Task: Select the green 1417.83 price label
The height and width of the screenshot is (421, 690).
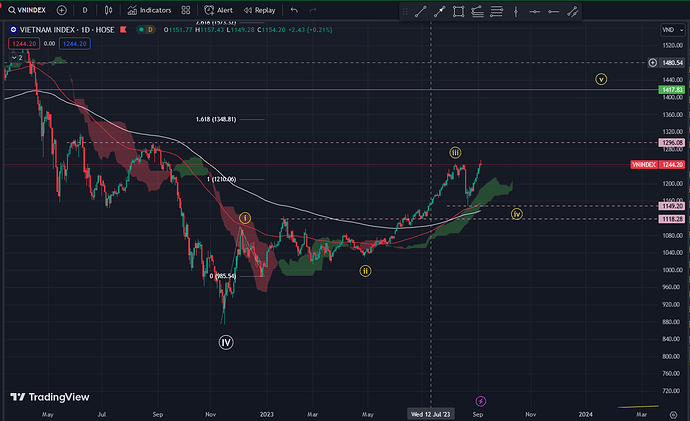Action: pyautogui.click(x=672, y=89)
